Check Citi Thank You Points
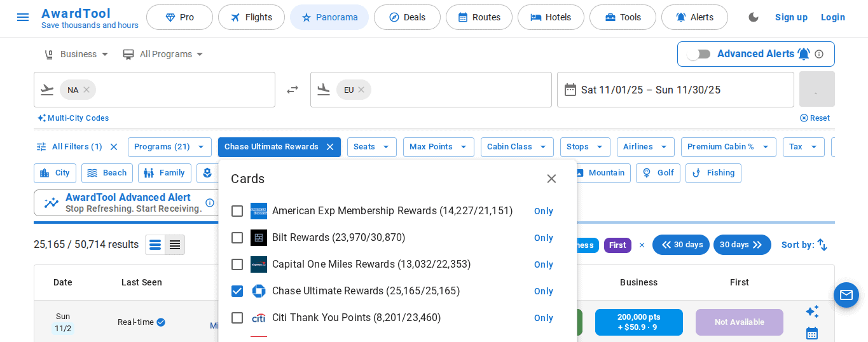 [x=237, y=318]
